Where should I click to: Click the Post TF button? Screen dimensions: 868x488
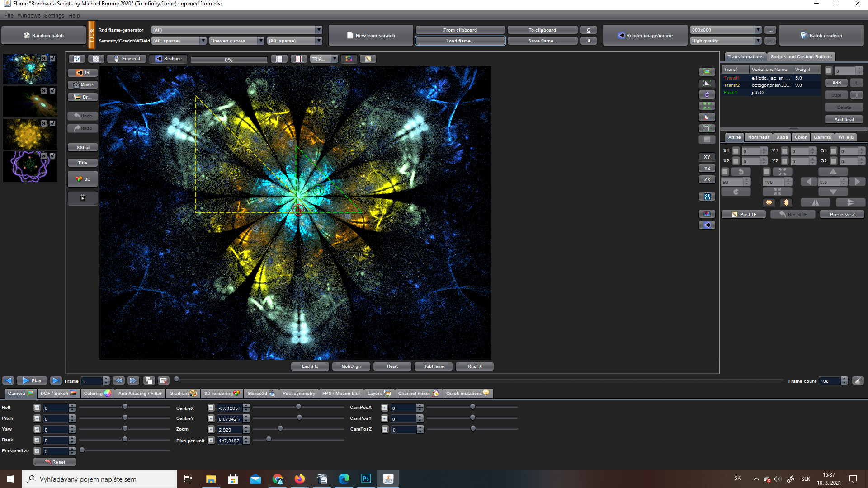[744, 215]
